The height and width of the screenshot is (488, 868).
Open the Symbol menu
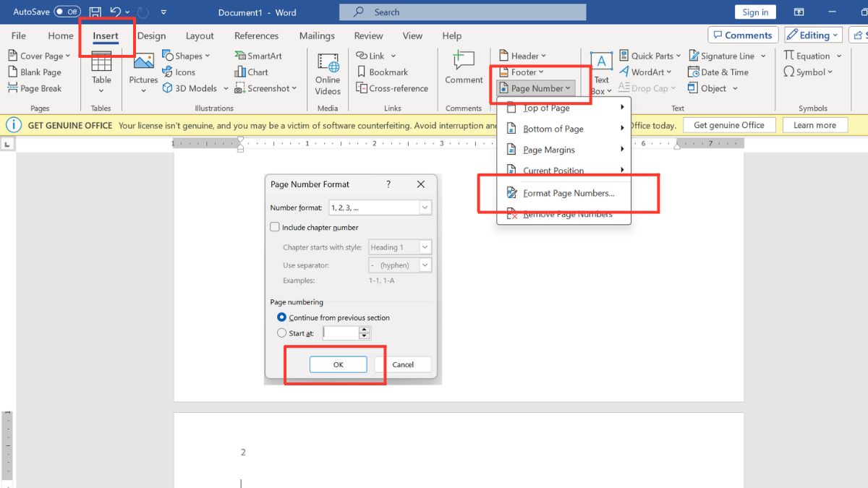(x=808, y=72)
